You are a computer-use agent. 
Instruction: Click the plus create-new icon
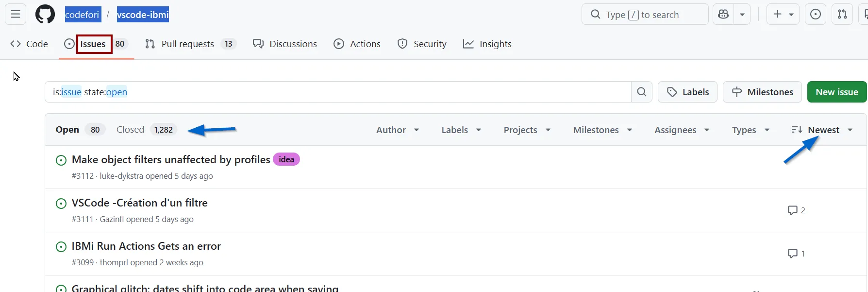click(x=778, y=15)
